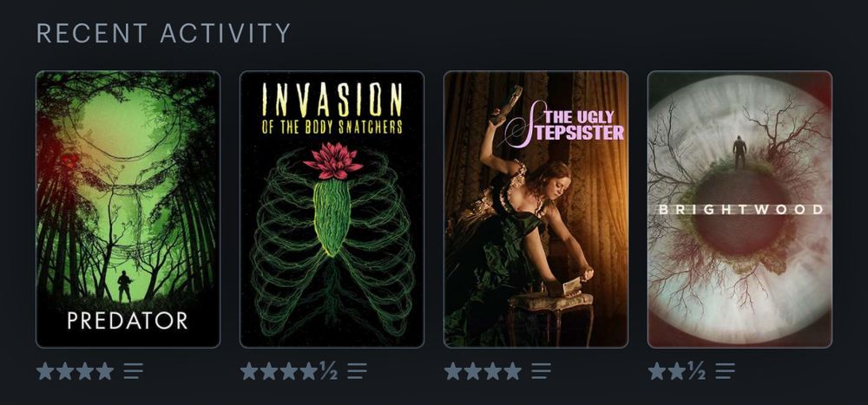Viewport: 868px width, 405px height.
Task: Click the fourth full star under Invasion poster
Action: (x=309, y=370)
